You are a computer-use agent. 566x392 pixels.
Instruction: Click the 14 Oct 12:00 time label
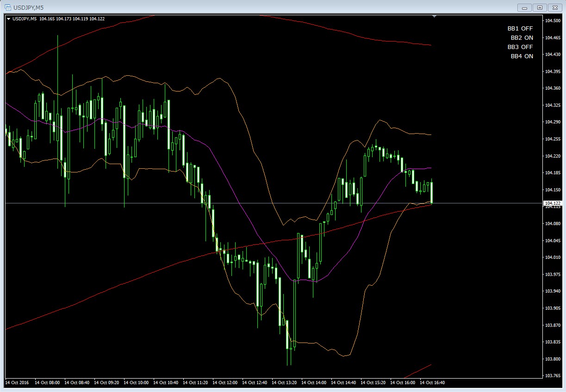[x=225, y=383]
